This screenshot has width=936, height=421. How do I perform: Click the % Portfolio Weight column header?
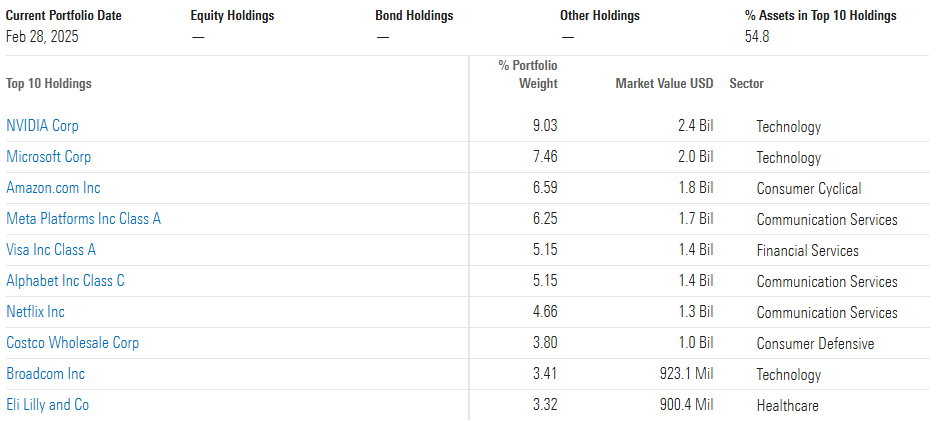528,75
